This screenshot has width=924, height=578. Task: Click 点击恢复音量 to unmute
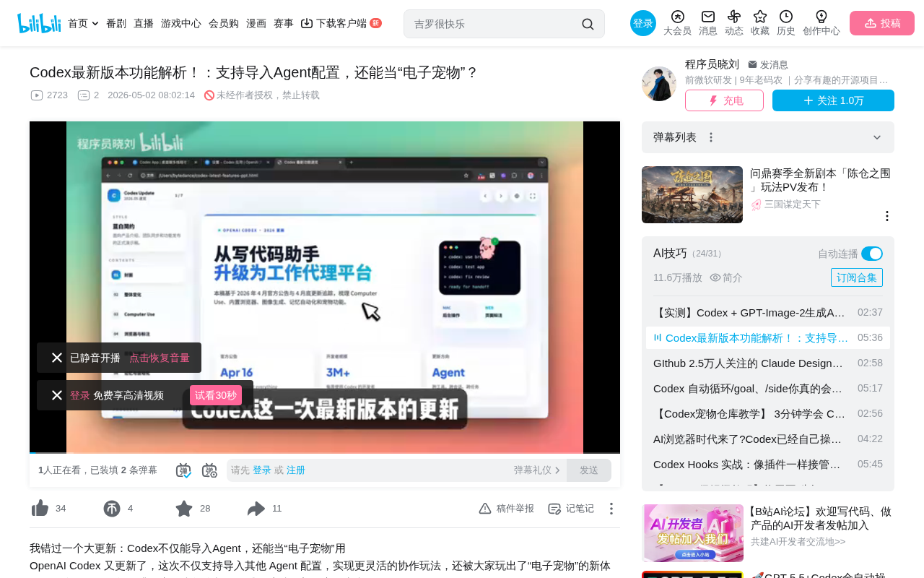160,358
